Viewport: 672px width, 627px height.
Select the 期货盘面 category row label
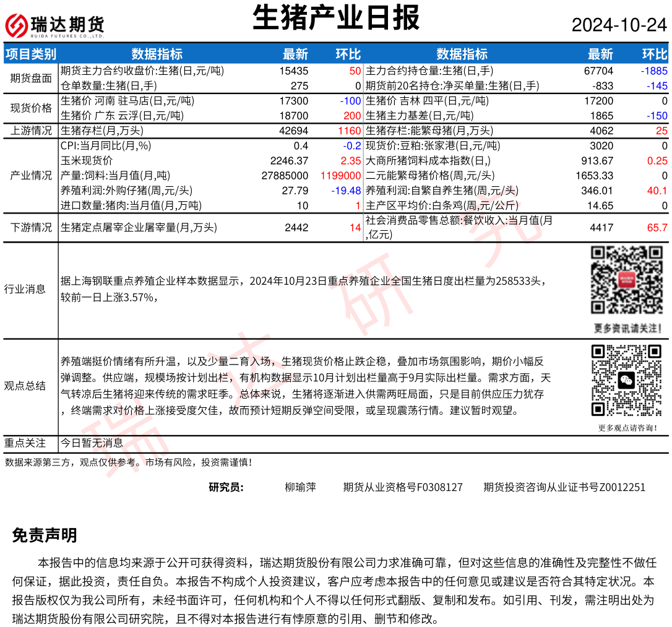coord(31,78)
